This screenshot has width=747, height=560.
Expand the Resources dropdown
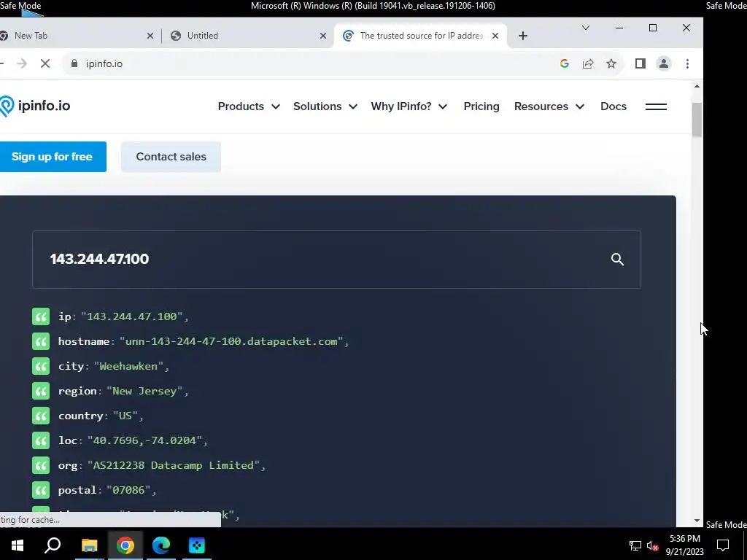pyautogui.click(x=549, y=106)
